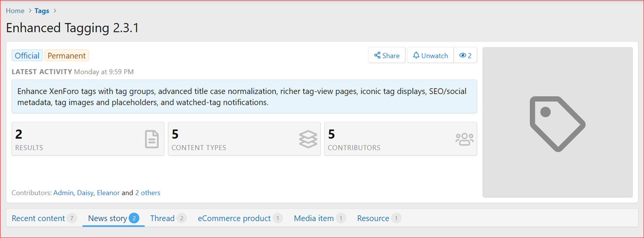Click the Permanent tag label
Viewport: 644px width, 238px height.
[x=67, y=55]
